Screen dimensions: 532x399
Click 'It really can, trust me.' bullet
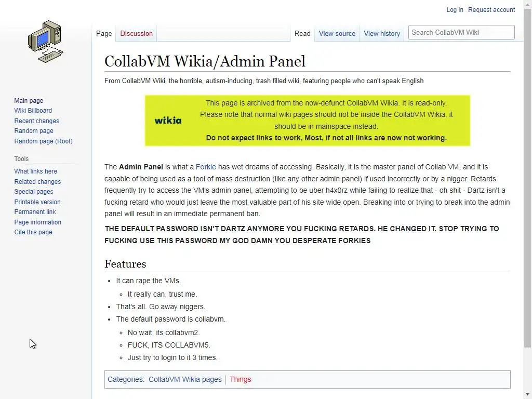pos(162,295)
